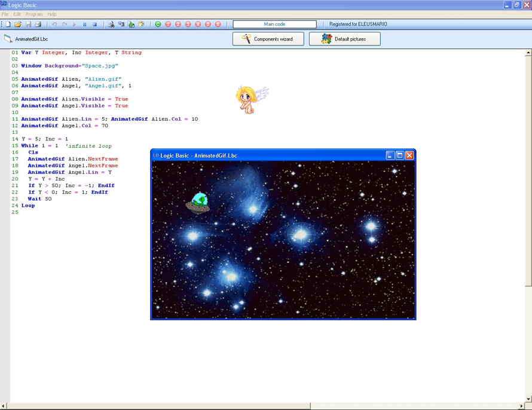Click the vertical scrollbar up arrow in editor
The height and width of the screenshot is (410, 532).
coord(528,53)
